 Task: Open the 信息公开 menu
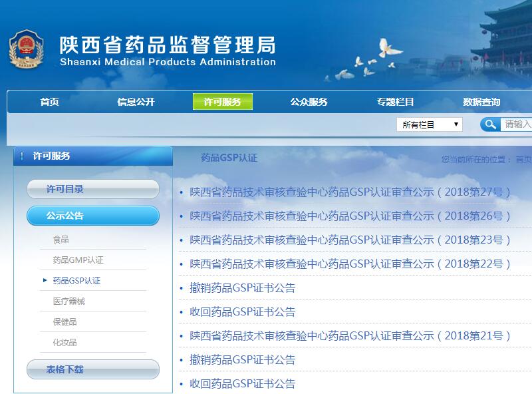pyautogui.click(x=136, y=102)
